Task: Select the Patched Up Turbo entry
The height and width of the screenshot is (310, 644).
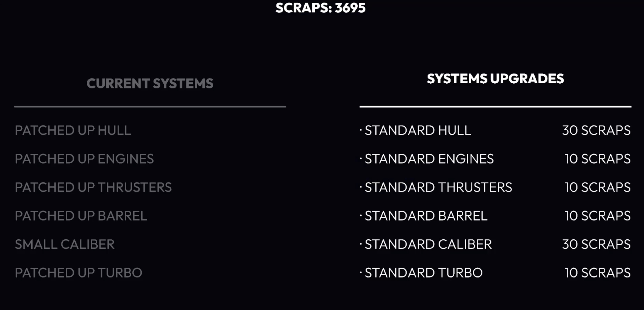Action: coord(78,273)
